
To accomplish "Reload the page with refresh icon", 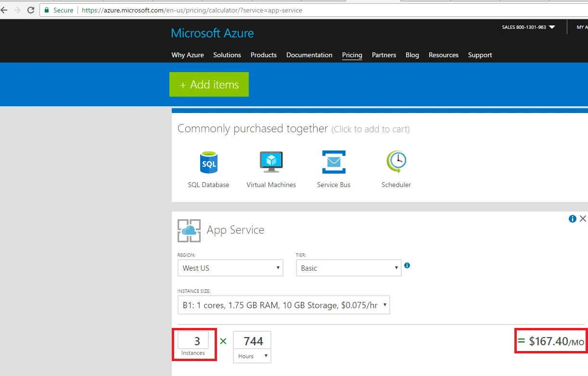I will click(31, 10).
